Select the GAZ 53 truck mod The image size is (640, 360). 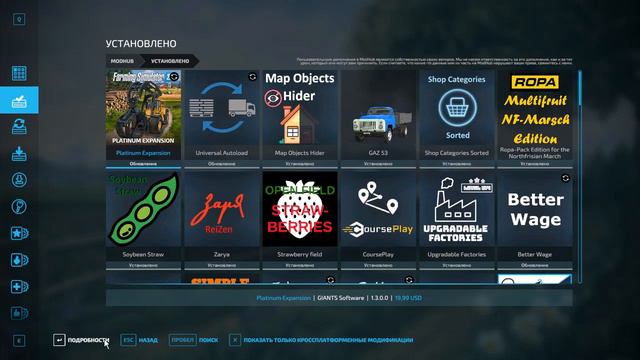pyautogui.click(x=378, y=119)
